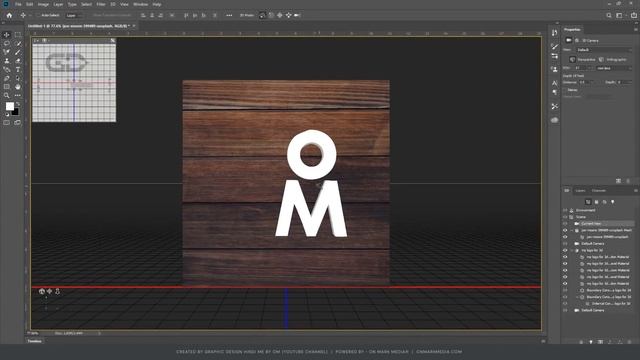Click the search icon at top right
This screenshot has width=640, height=360.
click(x=609, y=15)
